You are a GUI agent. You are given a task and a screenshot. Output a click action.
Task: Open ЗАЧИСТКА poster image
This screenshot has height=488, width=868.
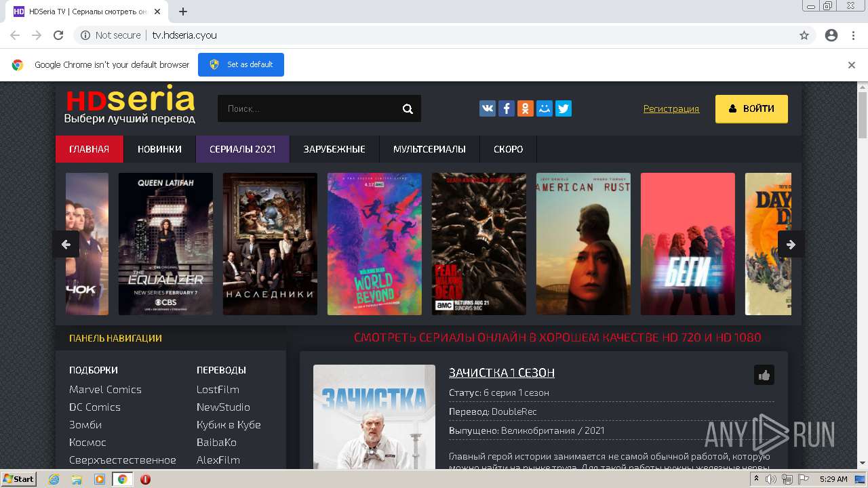[x=374, y=417]
